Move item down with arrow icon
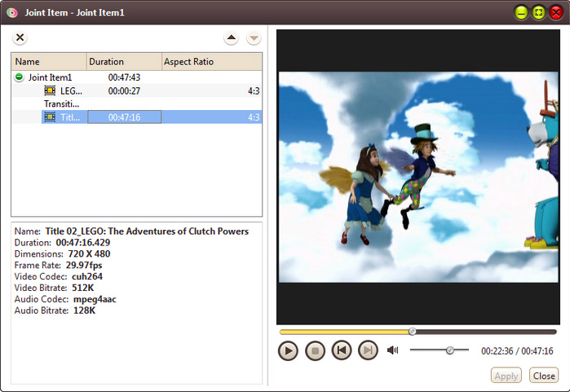Image resolution: width=570 pixels, height=392 pixels. tap(253, 38)
